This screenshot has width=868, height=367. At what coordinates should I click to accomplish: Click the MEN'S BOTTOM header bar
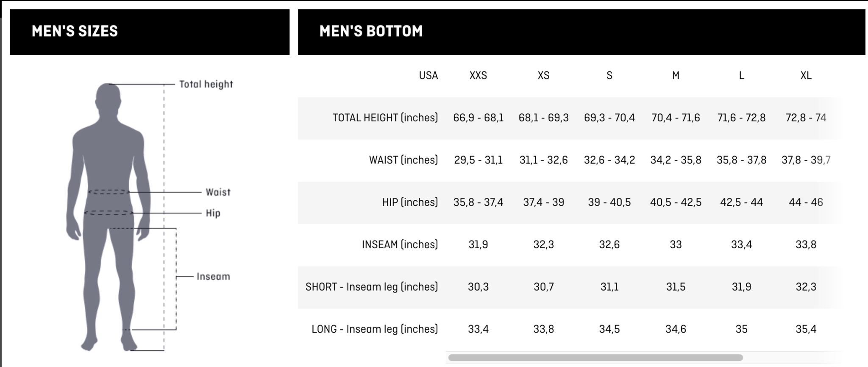tap(581, 32)
